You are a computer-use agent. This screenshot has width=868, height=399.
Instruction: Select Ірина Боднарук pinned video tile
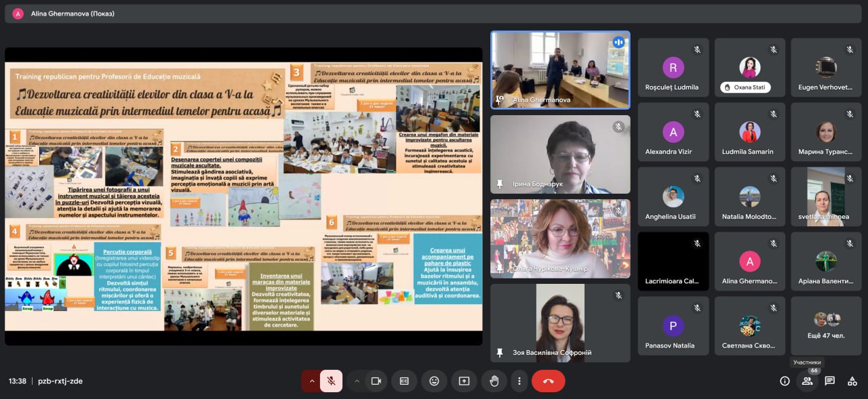click(560, 154)
